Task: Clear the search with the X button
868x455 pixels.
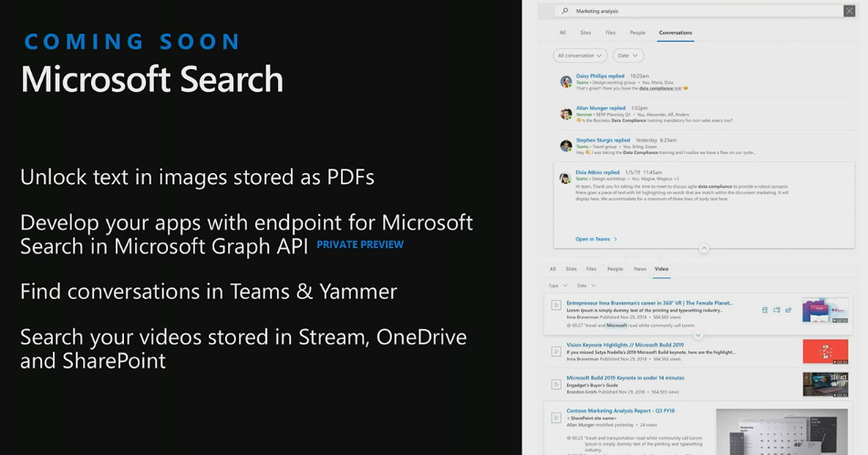Action: coord(849,11)
